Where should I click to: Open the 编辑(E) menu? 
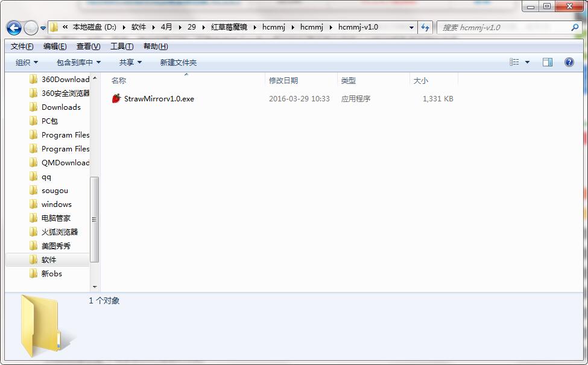click(x=55, y=46)
